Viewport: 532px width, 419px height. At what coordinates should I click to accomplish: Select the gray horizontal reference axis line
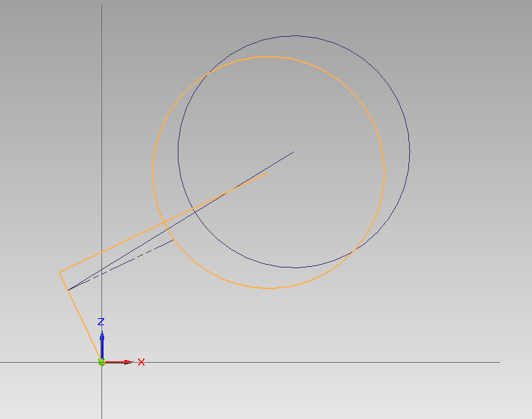(x=347, y=362)
